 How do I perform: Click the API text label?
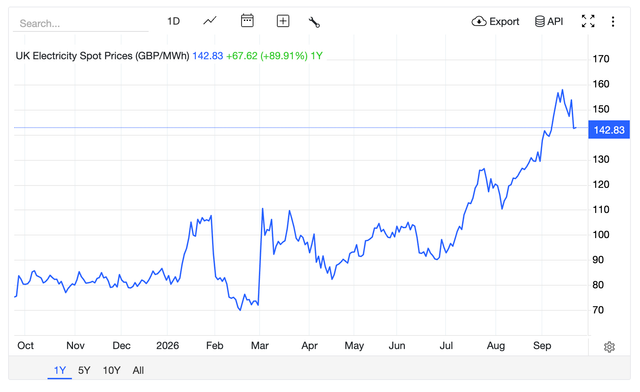[x=555, y=21]
